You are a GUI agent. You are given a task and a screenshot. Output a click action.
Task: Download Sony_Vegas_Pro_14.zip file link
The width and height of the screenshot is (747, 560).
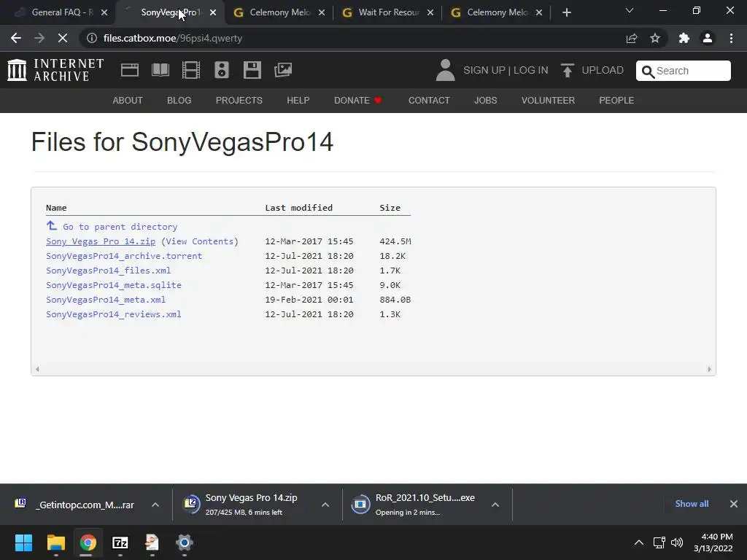tap(101, 241)
